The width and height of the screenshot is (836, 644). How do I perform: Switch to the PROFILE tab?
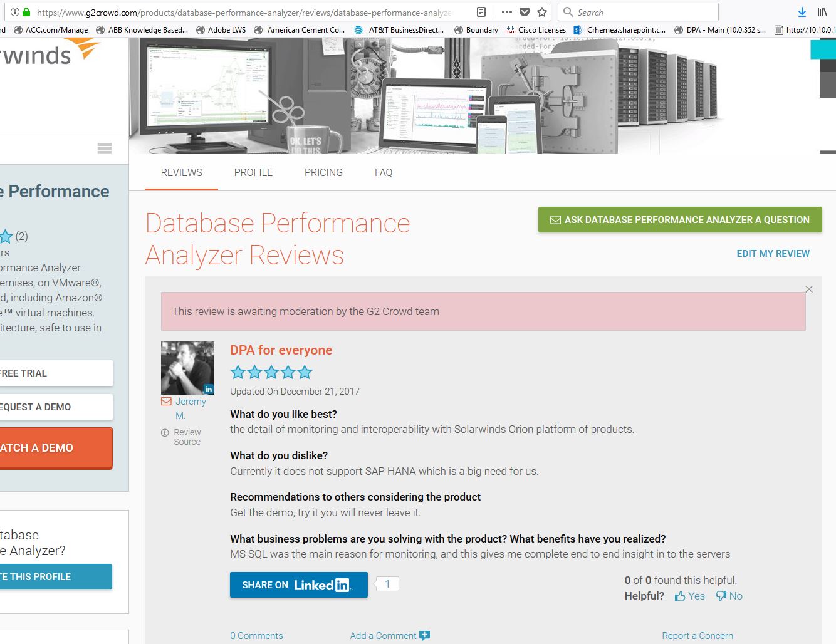tap(253, 172)
